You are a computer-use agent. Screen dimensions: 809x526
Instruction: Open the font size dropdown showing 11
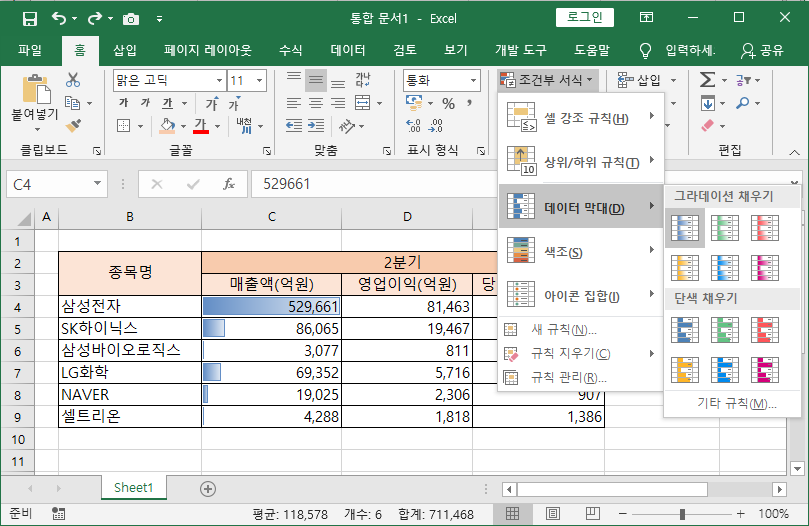(260, 81)
